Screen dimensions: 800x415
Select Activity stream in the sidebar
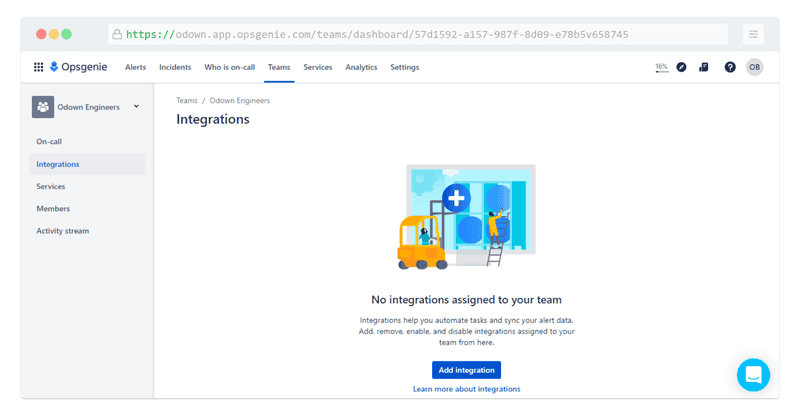62,231
